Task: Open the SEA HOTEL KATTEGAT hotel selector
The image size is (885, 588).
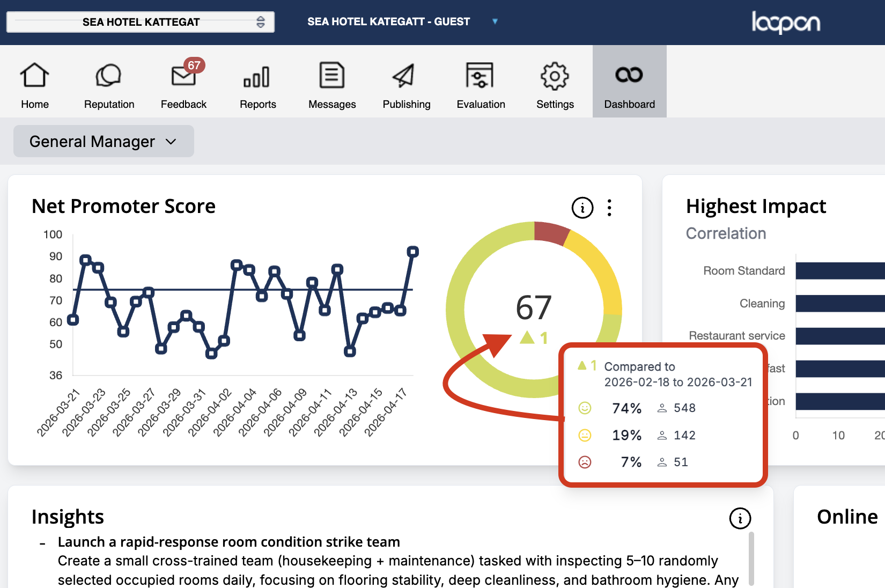Action: [141, 22]
